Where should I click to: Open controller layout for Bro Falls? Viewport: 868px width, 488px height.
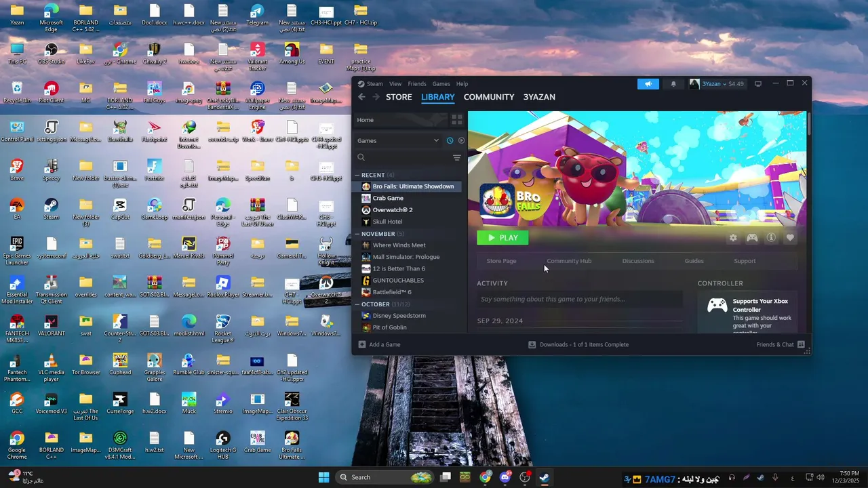pos(752,238)
